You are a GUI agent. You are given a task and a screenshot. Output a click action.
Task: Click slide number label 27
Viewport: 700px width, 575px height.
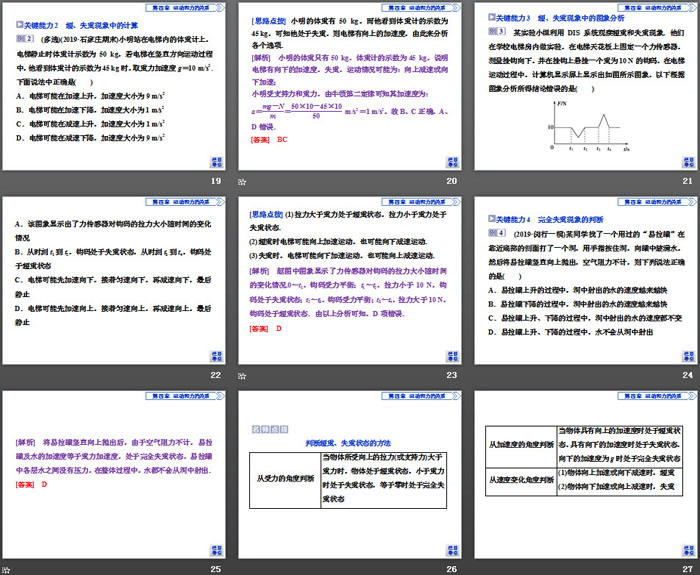click(x=688, y=569)
